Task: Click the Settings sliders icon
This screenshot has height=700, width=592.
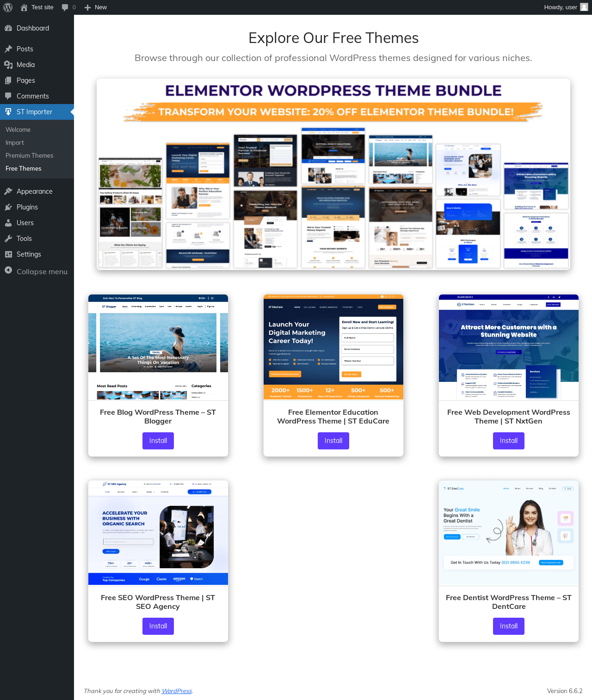Action: (x=8, y=254)
